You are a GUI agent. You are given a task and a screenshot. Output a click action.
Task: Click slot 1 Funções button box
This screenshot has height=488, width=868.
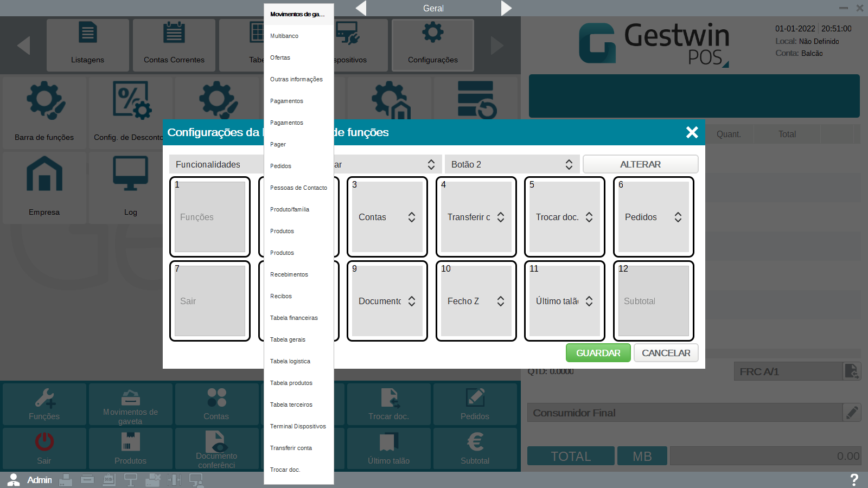click(210, 217)
